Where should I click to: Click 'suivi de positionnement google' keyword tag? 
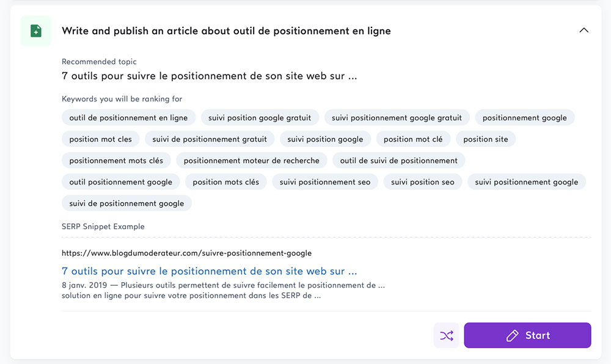[126, 203]
